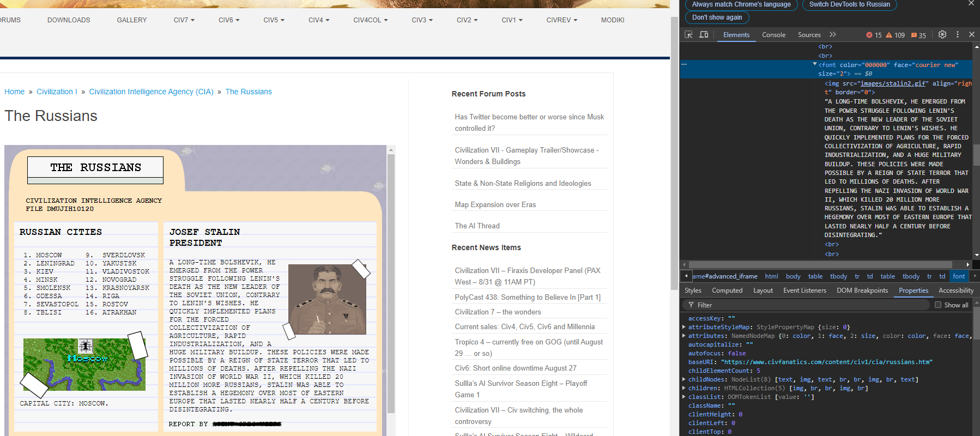Switch to the Computed tab

click(727, 290)
